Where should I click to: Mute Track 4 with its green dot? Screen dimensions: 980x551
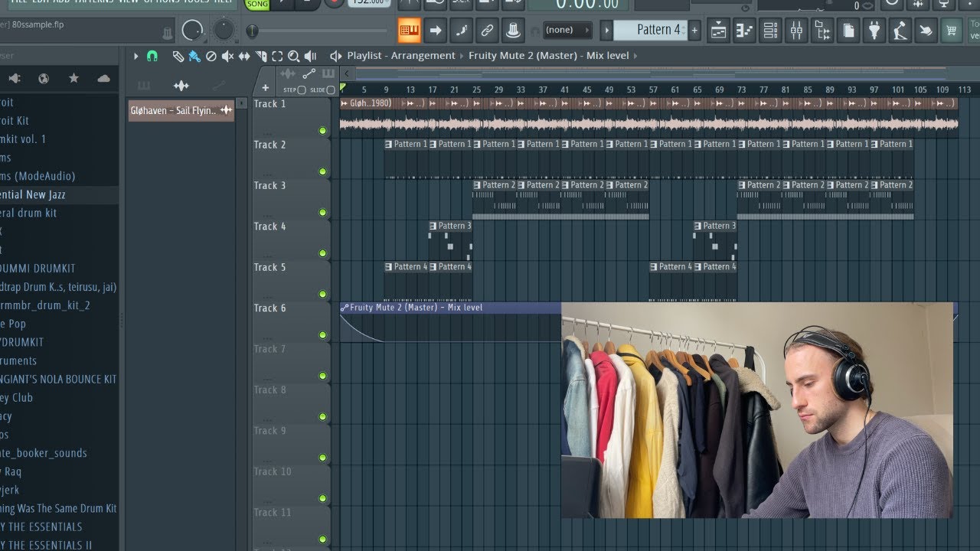[x=322, y=253]
